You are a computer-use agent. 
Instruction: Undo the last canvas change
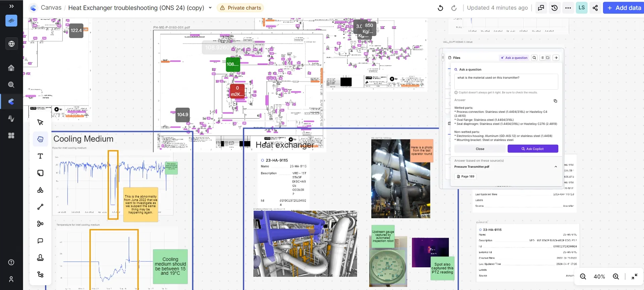[x=440, y=8]
